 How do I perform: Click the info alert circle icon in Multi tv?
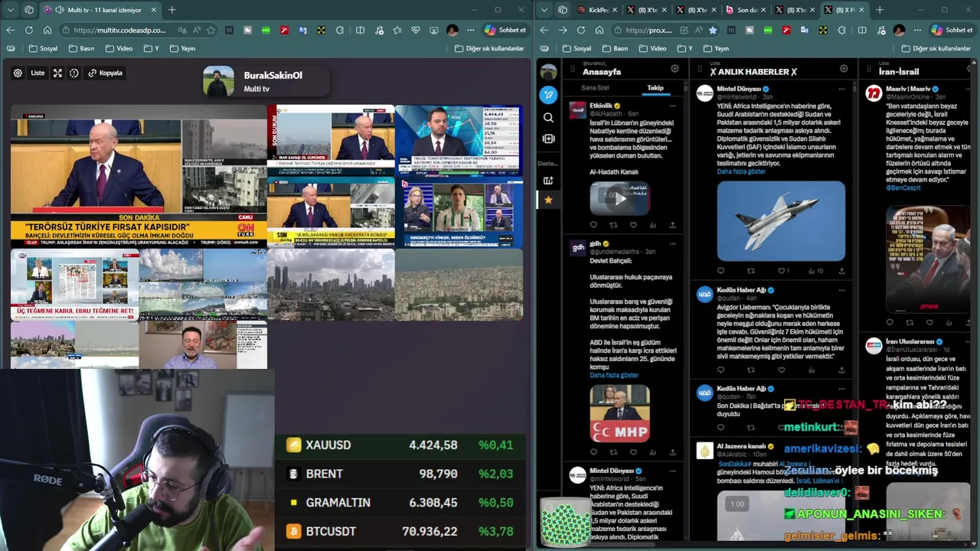point(74,73)
